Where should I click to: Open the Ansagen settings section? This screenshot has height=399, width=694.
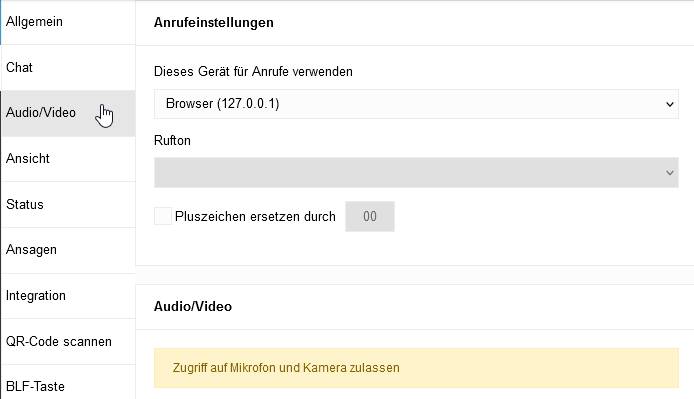coord(68,250)
